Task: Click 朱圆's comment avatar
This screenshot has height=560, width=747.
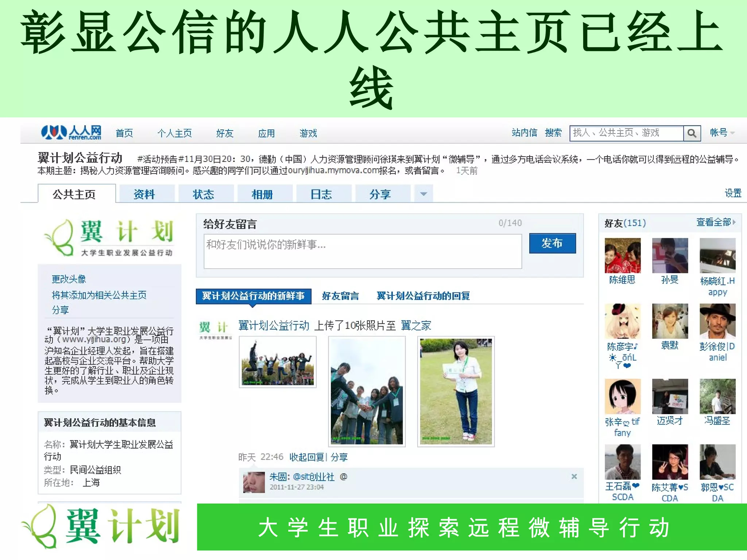Action: [254, 482]
